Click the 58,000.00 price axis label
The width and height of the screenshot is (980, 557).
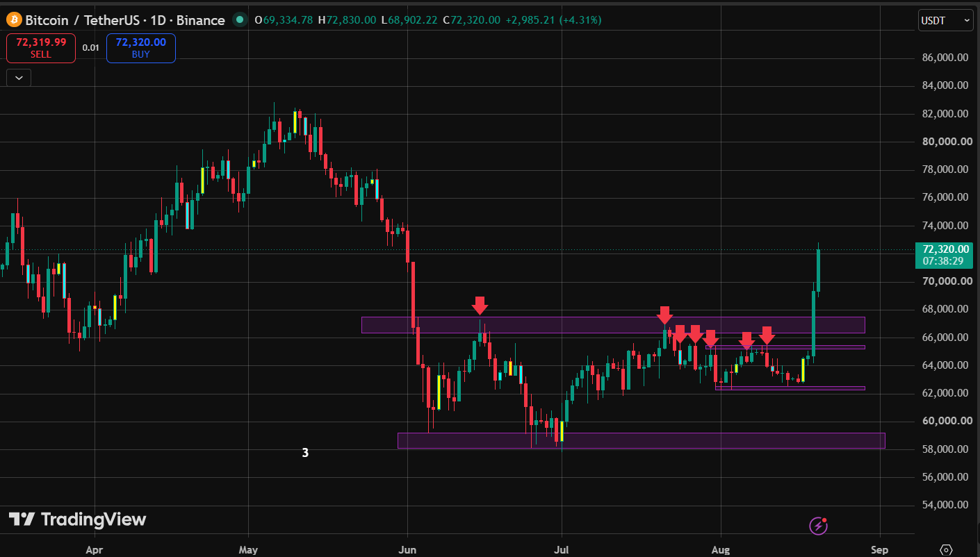(x=945, y=449)
